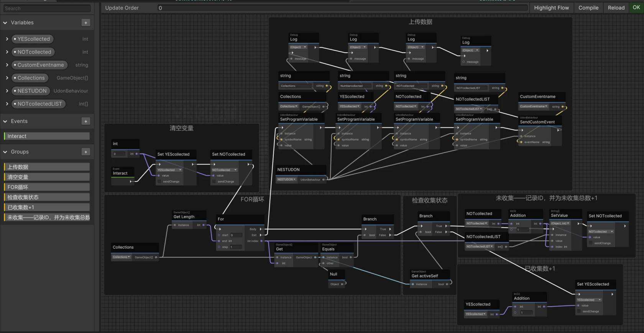Select the 检查收集状态 group in sidebar
This screenshot has width=644, height=333.
click(x=47, y=197)
